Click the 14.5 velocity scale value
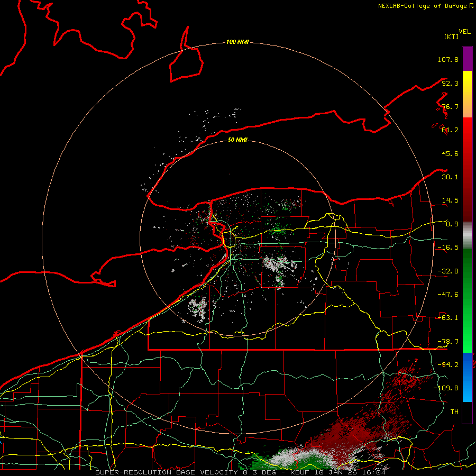 450,200
